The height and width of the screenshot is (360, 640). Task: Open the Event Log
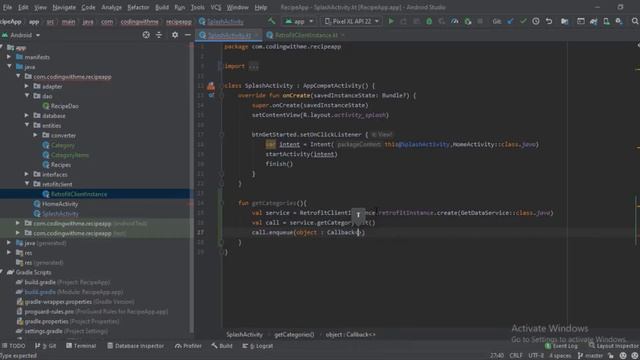pos(561,346)
